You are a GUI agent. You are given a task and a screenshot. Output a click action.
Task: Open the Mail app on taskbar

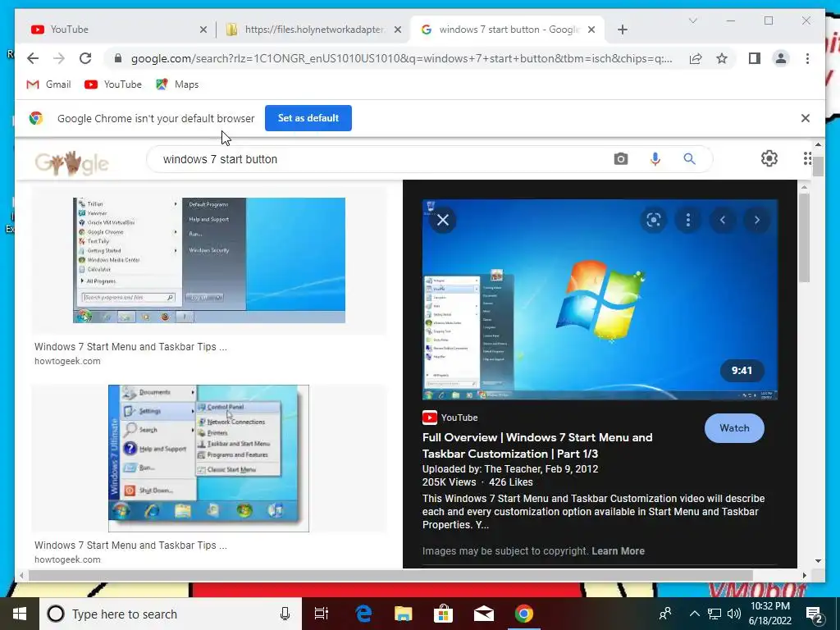click(483, 614)
